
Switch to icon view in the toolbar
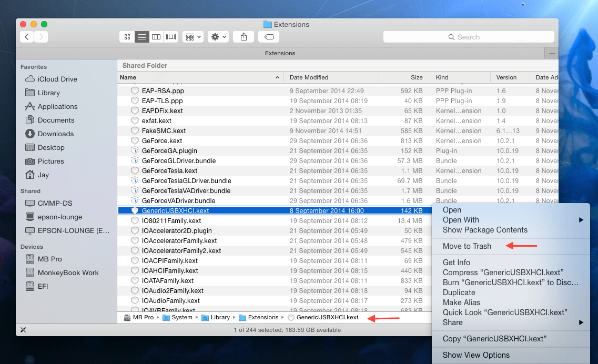pyautogui.click(x=127, y=37)
